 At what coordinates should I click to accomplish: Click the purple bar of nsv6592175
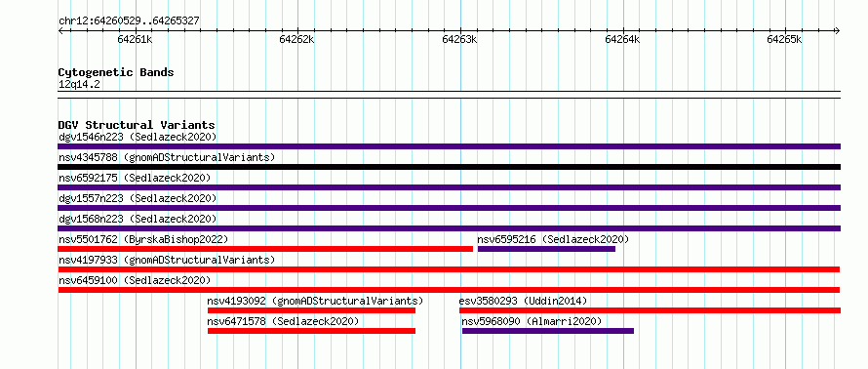(449, 187)
